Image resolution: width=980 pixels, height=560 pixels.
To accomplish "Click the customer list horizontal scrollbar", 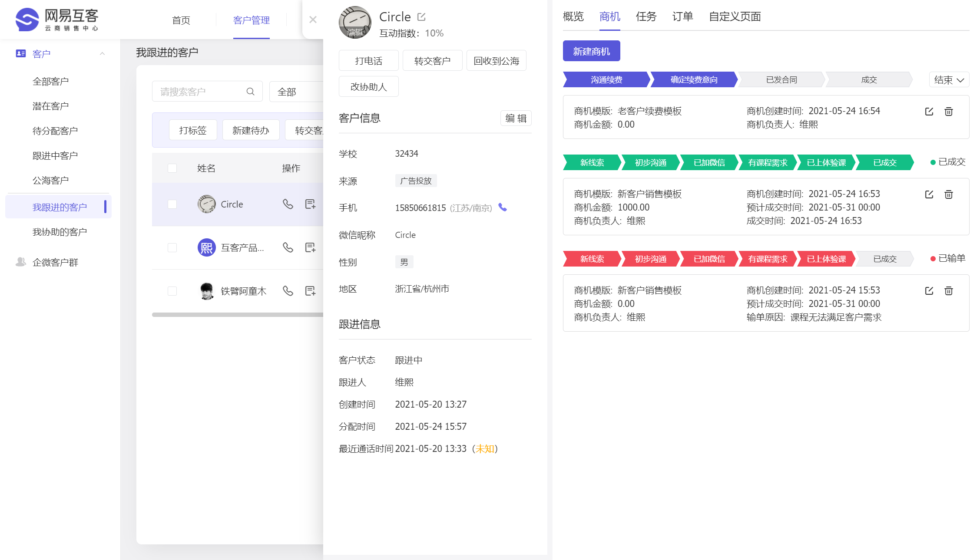I will tap(237, 315).
